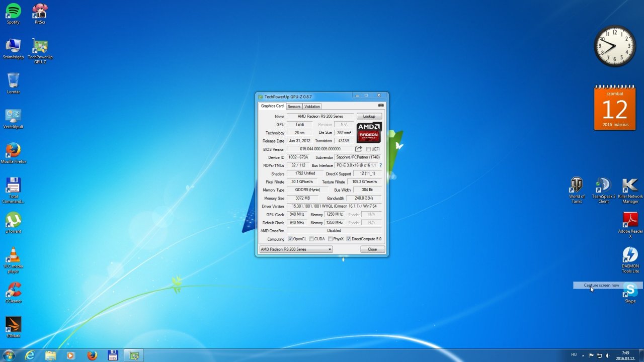Select the Számítógép desktop icon
The height and width of the screenshot is (362, 644).
click(13, 49)
